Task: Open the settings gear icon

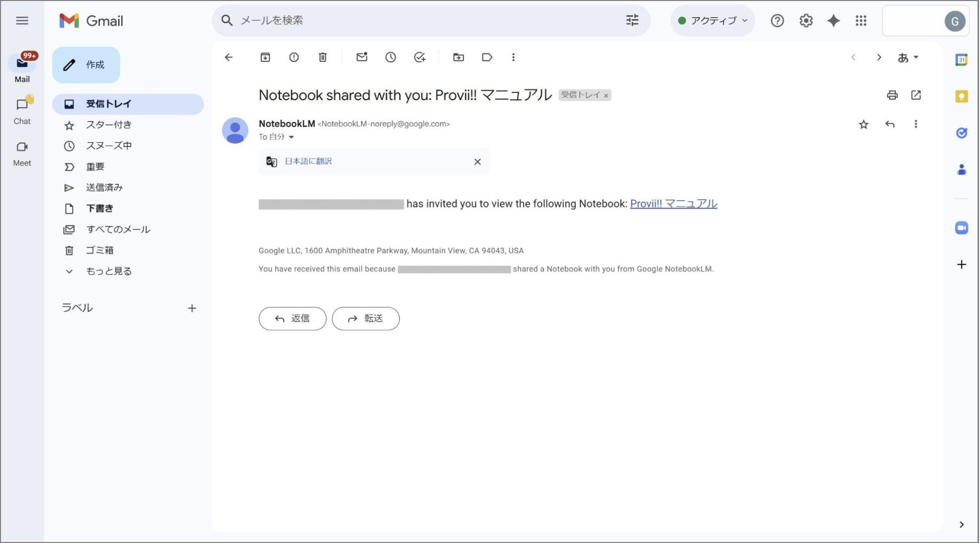Action: tap(806, 21)
